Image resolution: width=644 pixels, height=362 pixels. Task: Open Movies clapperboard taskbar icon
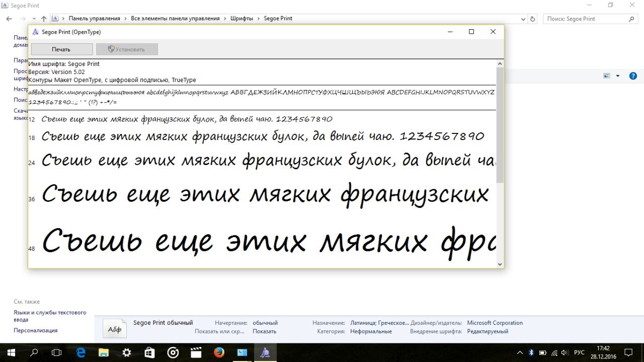[x=196, y=353]
